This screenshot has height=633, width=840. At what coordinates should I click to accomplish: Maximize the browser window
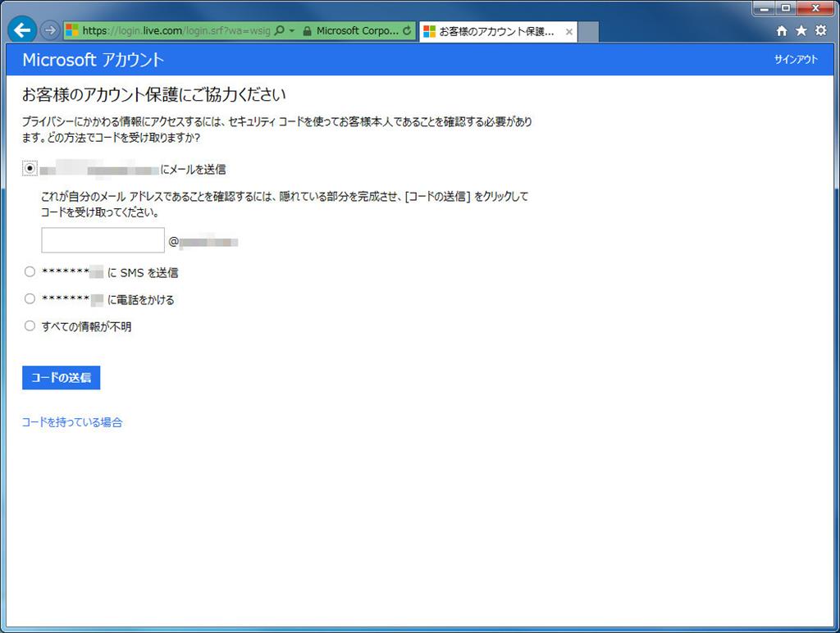point(786,8)
